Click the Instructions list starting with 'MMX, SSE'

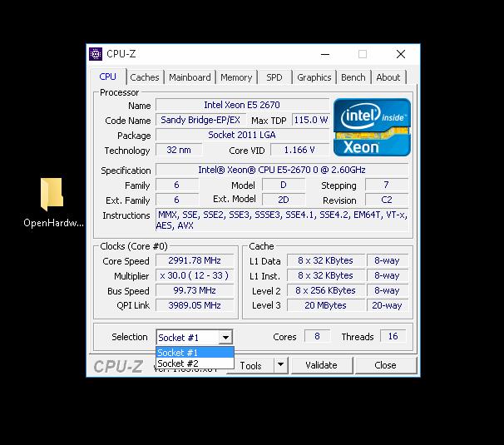pos(282,220)
